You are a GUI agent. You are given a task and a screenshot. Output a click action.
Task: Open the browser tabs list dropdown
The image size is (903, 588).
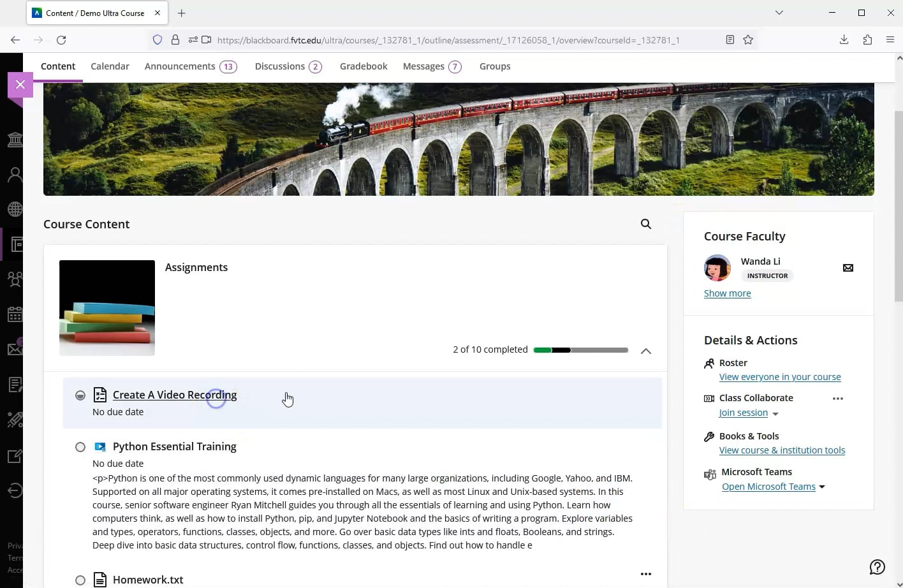click(x=779, y=13)
